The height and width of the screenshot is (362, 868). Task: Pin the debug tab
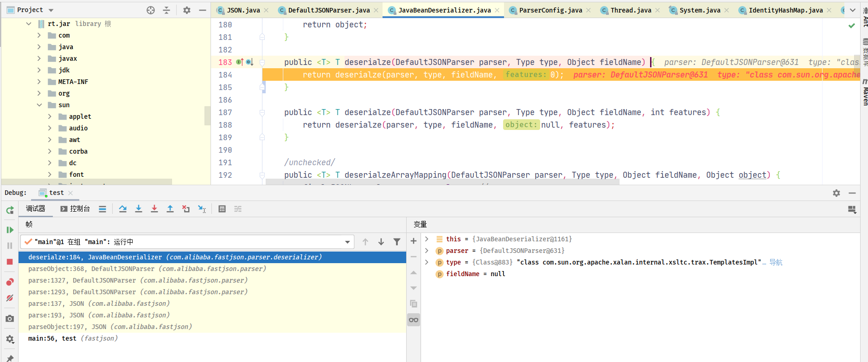tap(10, 358)
